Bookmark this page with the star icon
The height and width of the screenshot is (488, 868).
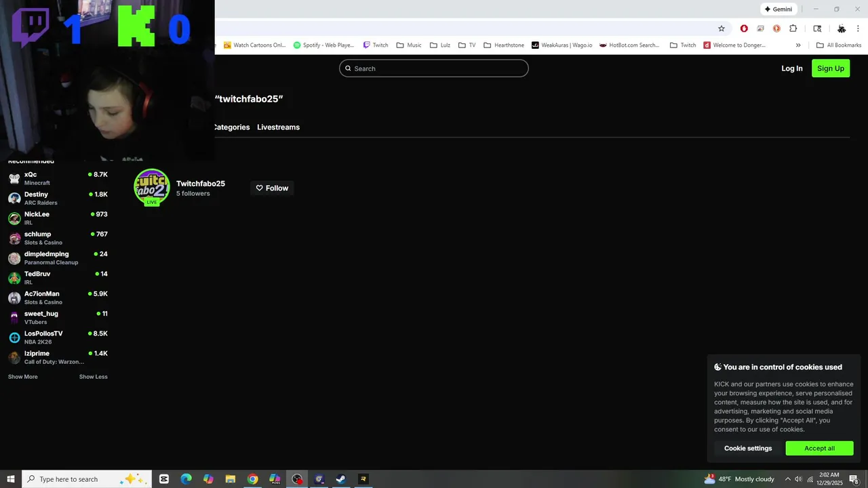coord(722,28)
